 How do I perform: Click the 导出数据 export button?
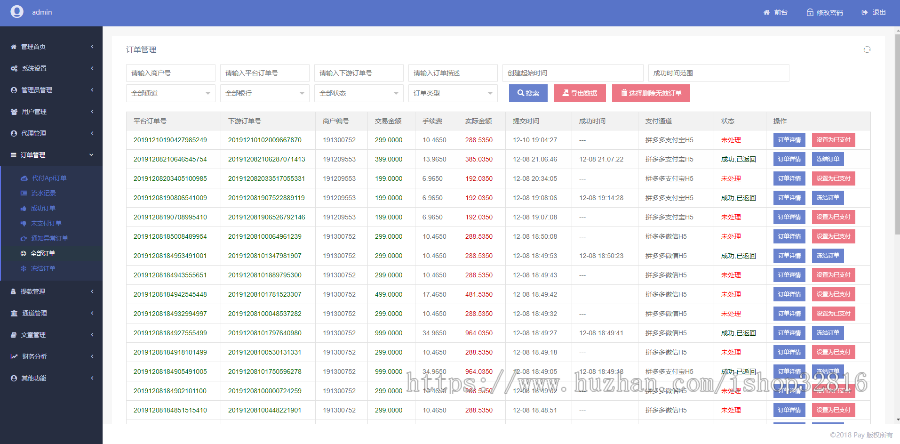579,93
